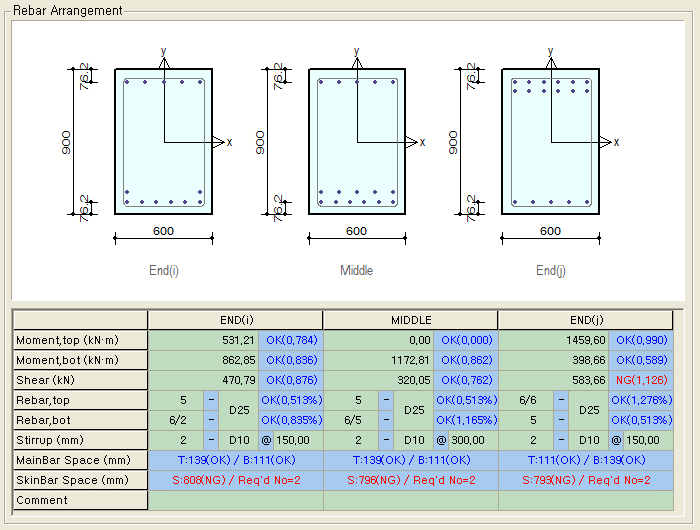Select END(i) top moment value 531,21
This screenshot has width=700, height=530.
pyautogui.click(x=204, y=340)
